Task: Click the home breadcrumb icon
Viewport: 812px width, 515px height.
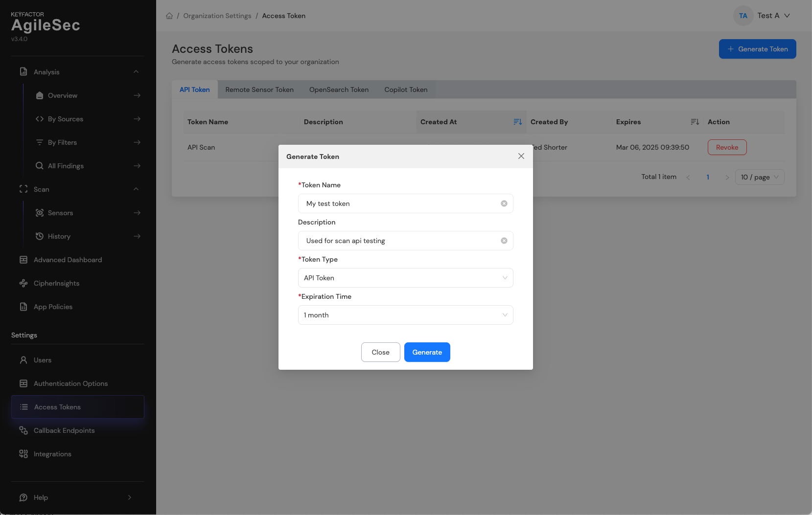Action: coord(169,16)
